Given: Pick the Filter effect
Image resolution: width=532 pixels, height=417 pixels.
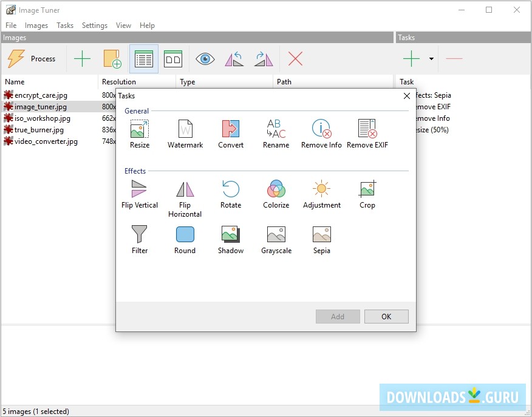Looking at the screenshot, I should (140, 239).
